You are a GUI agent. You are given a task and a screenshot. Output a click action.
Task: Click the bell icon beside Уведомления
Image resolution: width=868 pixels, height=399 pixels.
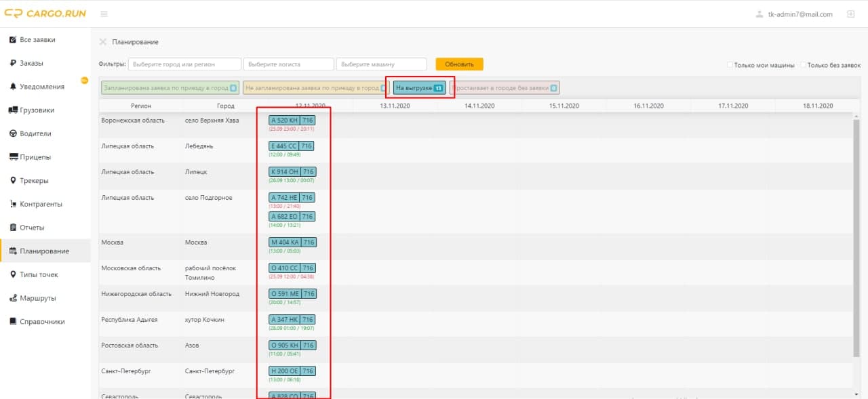click(x=13, y=87)
